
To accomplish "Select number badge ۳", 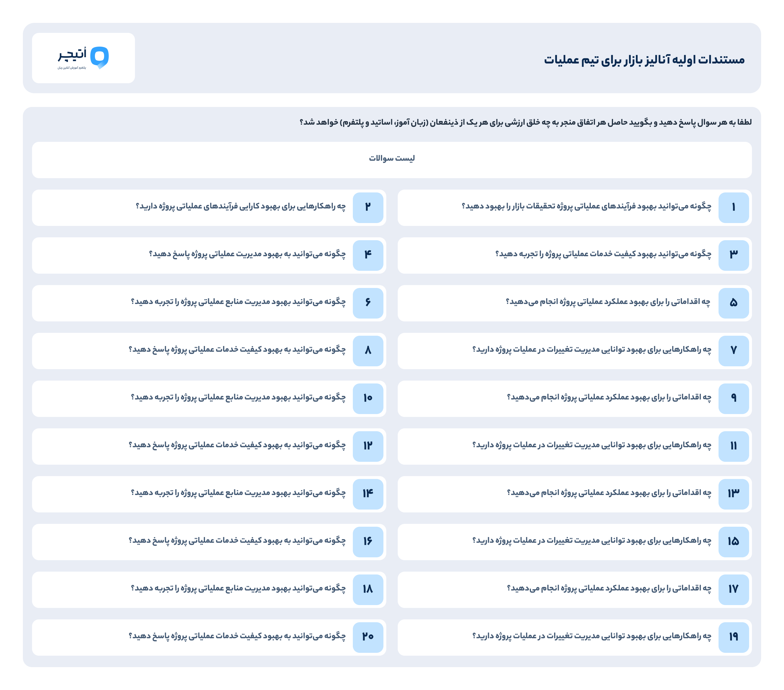I will 733,255.
